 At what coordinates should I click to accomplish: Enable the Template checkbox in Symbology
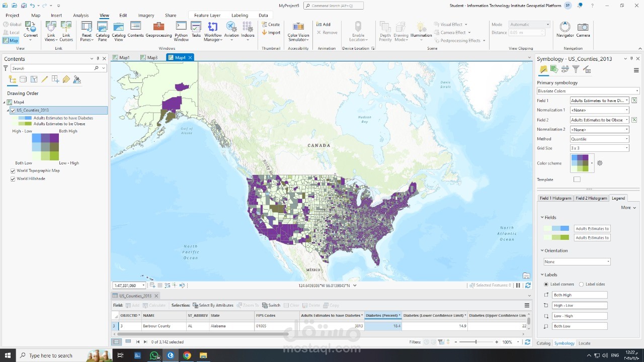[577, 179]
